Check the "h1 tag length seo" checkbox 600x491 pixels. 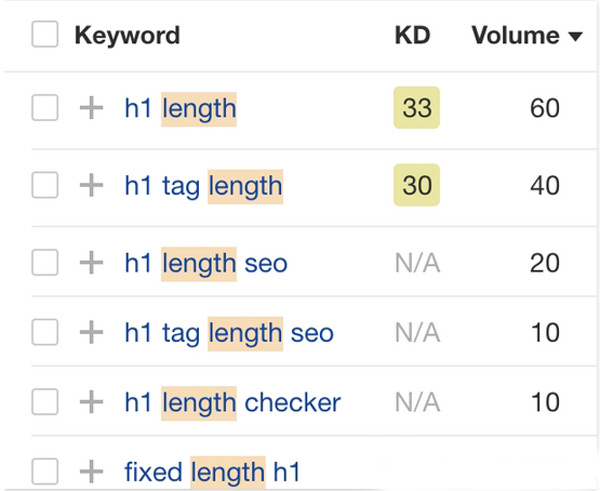[x=45, y=333]
